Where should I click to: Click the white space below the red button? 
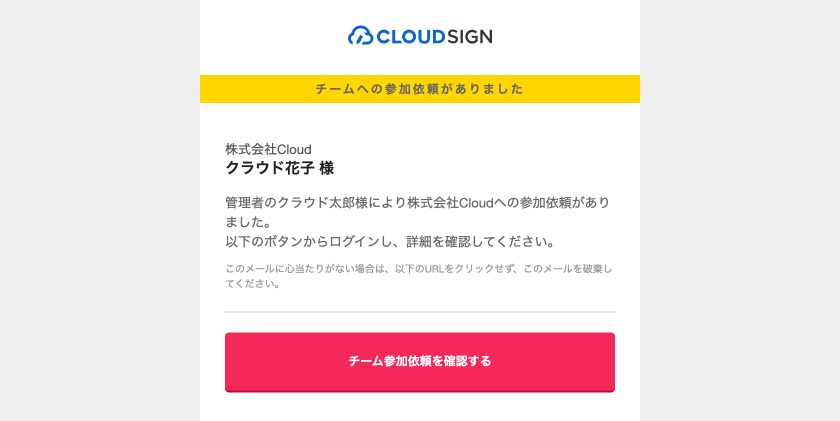coord(420,407)
